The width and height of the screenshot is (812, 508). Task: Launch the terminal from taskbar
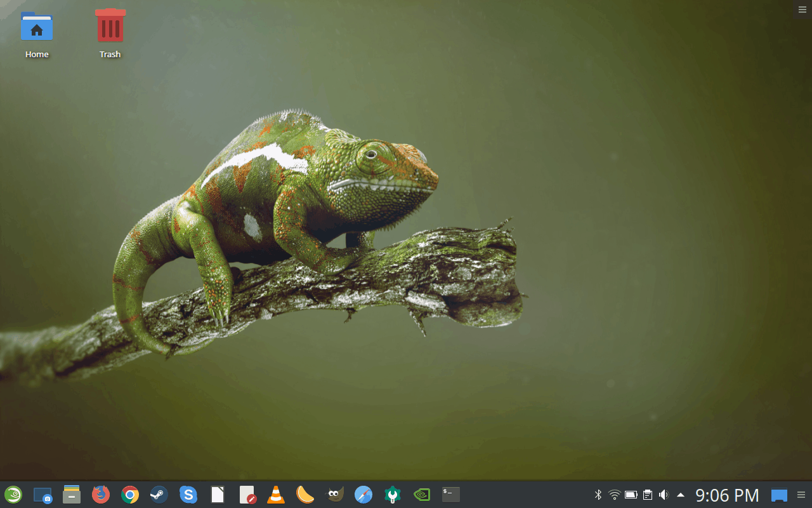[x=451, y=494]
